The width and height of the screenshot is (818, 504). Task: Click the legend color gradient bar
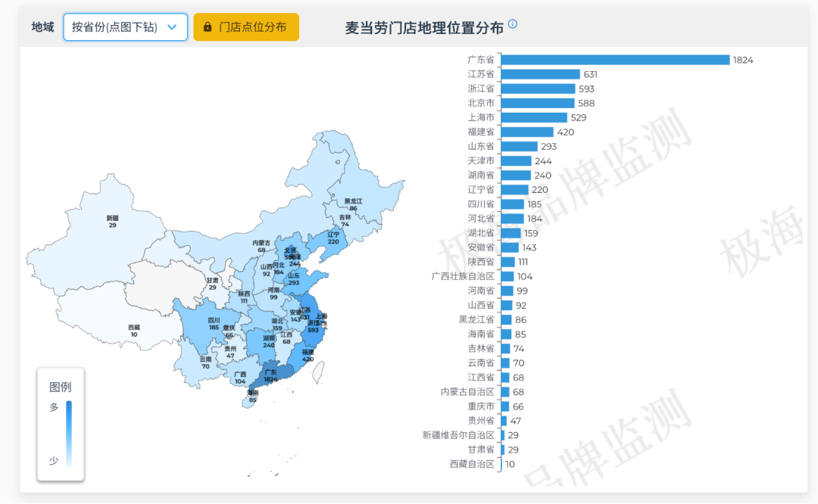(69, 434)
